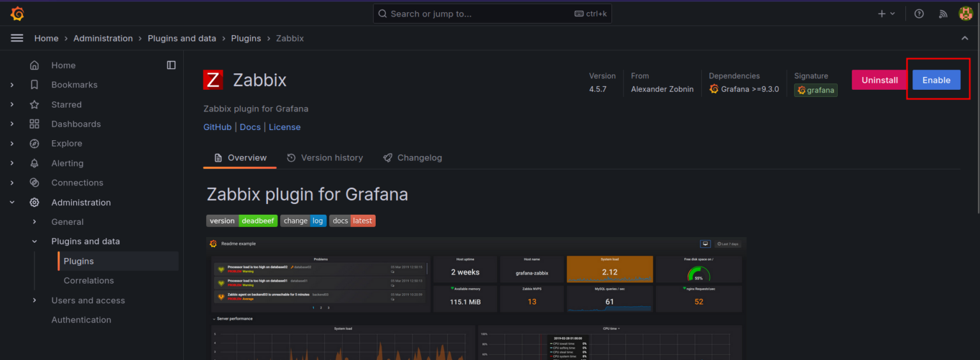
Task: Click the Plugins and data breadcrumb
Action: coord(182,38)
